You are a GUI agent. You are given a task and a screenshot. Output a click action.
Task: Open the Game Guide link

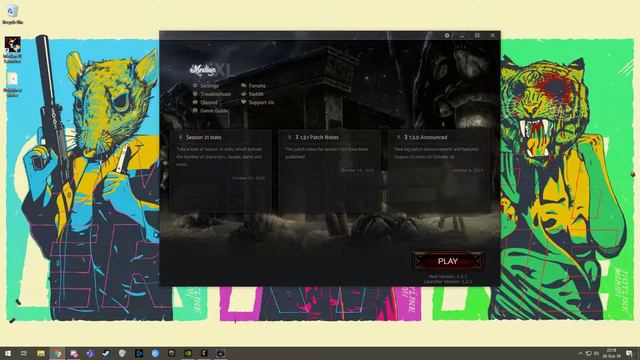click(214, 111)
